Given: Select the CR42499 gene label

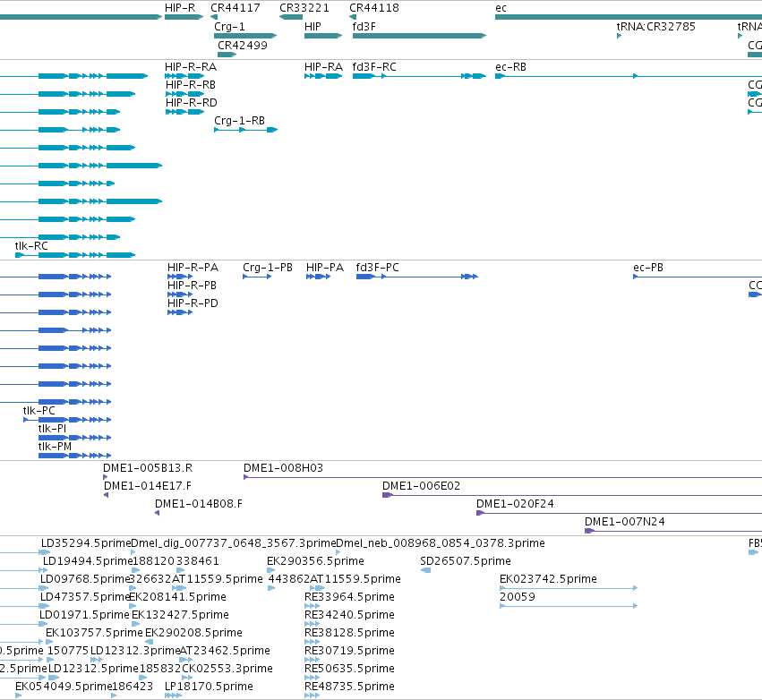Looking at the screenshot, I should coord(243,45).
